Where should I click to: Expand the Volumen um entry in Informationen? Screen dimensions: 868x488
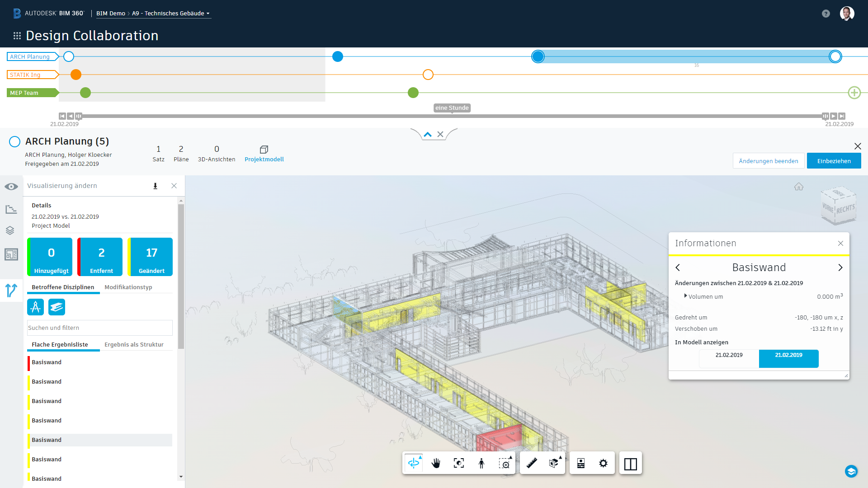[686, 296]
